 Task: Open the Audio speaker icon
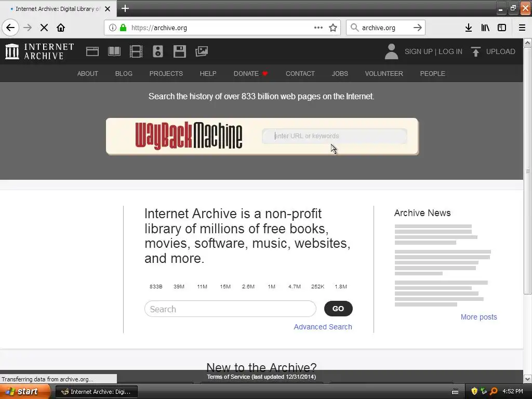(158, 51)
